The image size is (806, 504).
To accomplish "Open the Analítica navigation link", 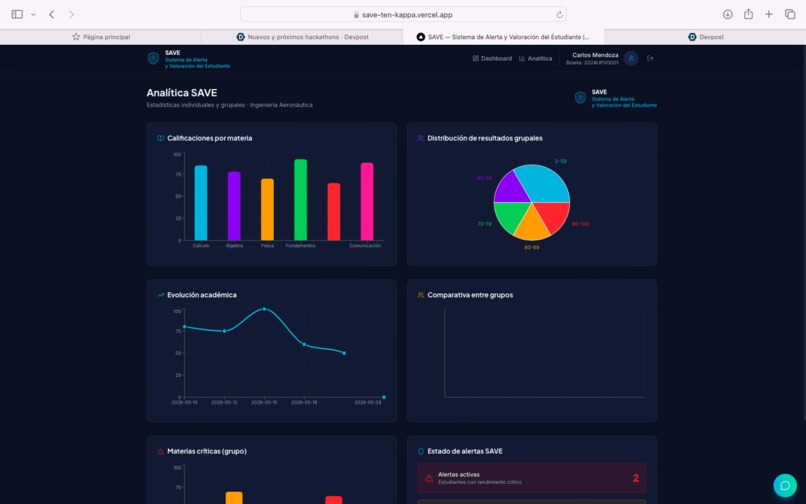I will [535, 59].
